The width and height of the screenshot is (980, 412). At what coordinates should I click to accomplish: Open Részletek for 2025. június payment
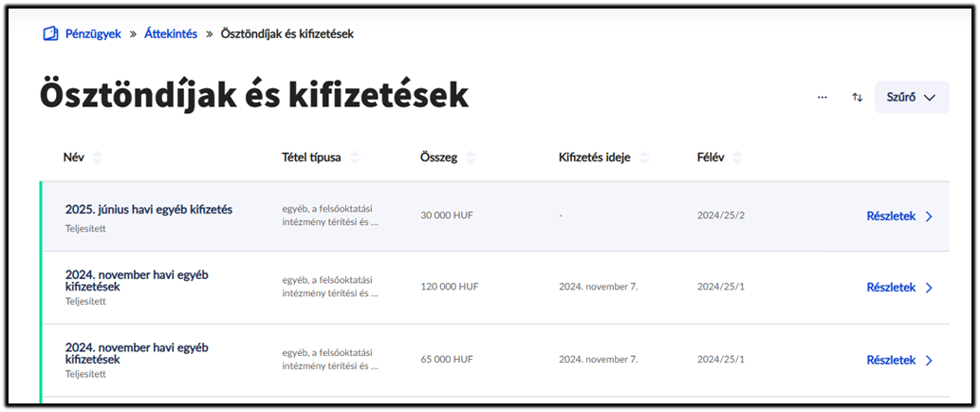tap(891, 216)
